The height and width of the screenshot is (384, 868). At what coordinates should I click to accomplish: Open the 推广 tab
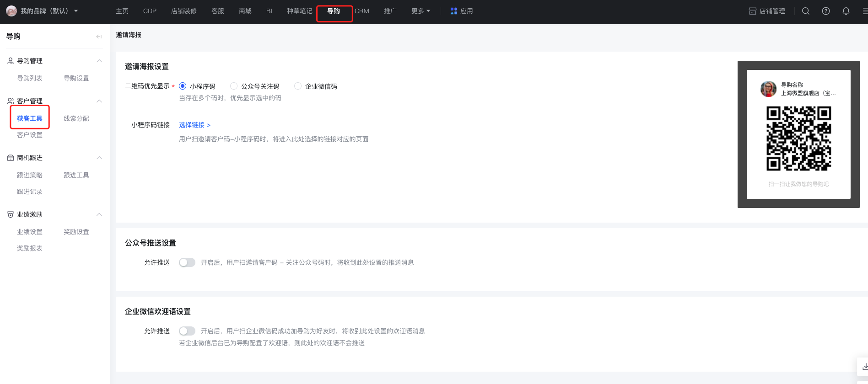[x=390, y=11]
